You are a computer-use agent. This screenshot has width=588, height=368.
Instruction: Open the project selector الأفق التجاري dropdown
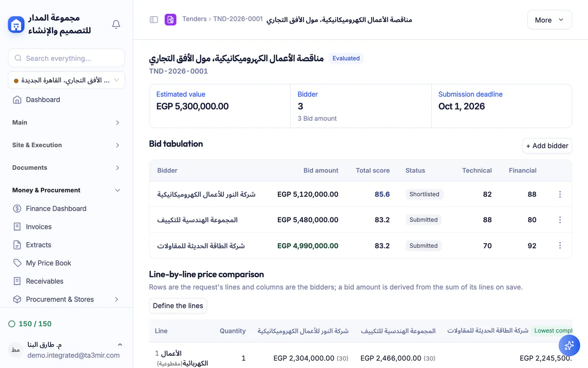[x=66, y=80]
